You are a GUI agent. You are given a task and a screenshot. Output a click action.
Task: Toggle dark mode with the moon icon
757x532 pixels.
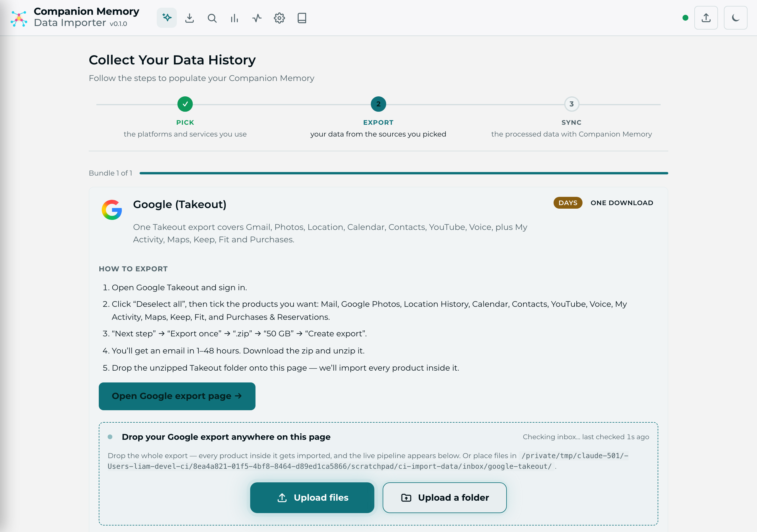coord(735,18)
